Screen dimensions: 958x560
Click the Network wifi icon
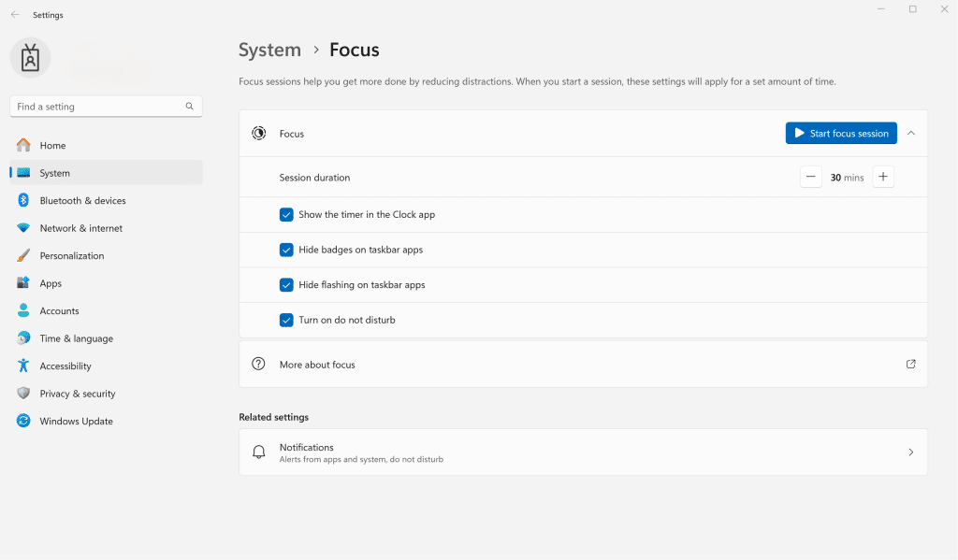(23, 228)
